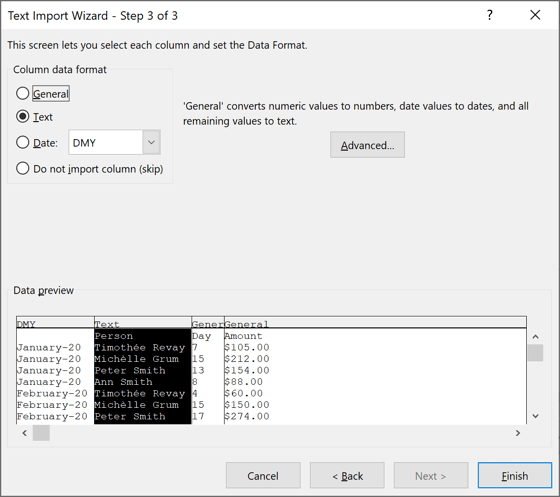The image size is (560, 497).
Task: Click February-20 in the $60.00 row
Action: point(52,393)
